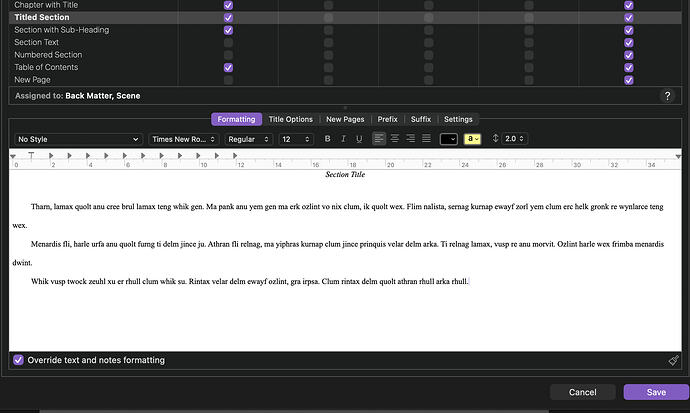Switch to the Prefix tab
The height and width of the screenshot is (413, 690).
click(x=387, y=119)
